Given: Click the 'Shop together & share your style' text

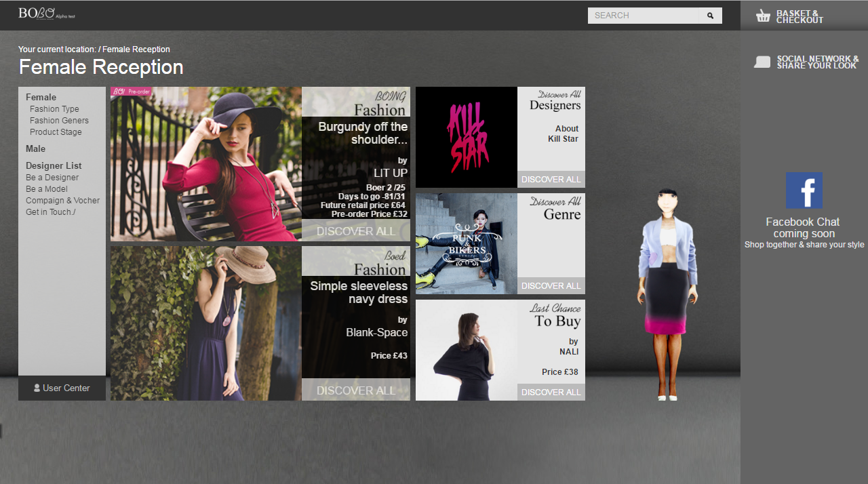Looking at the screenshot, I should click(804, 245).
